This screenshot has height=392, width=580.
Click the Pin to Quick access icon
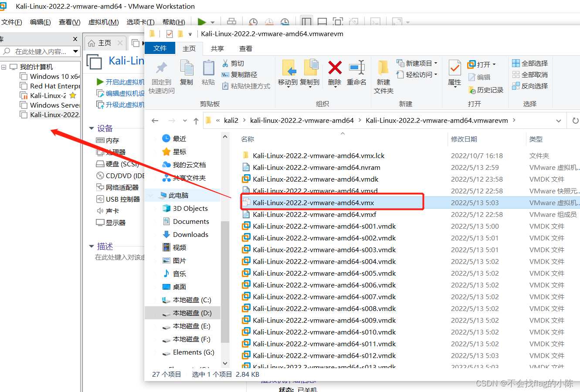click(x=162, y=68)
